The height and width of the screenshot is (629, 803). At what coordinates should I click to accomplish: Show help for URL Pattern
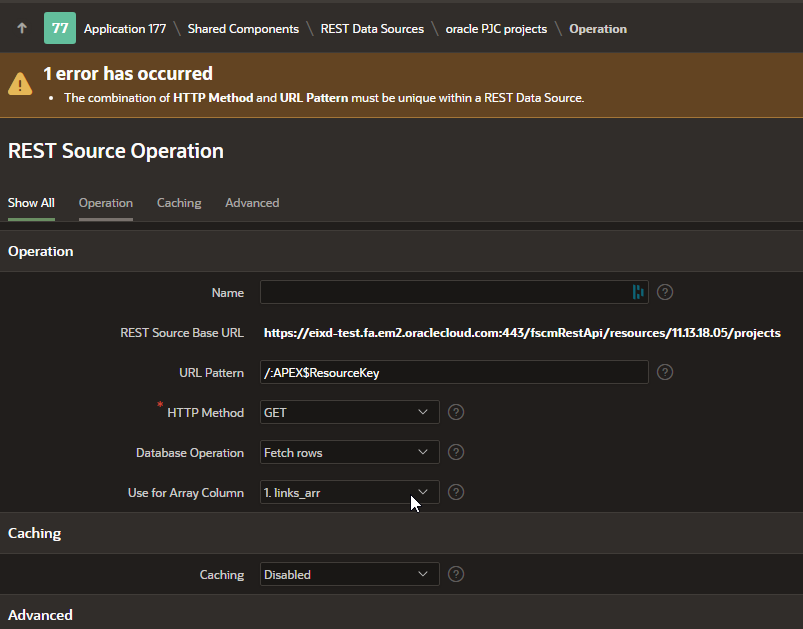click(x=665, y=372)
